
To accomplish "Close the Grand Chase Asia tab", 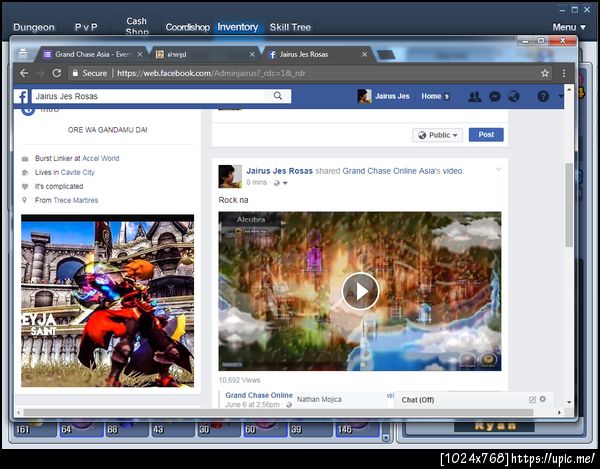I will pyautogui.click(x=140, y=55).
